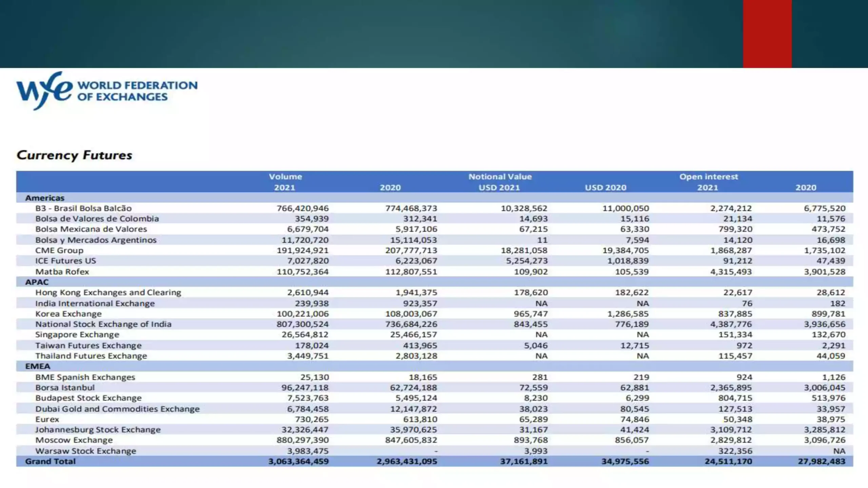Click the USD 2020 subheader
Image resolution: width=868 pixels, height=488 pixels.
(x=606, y=187)
